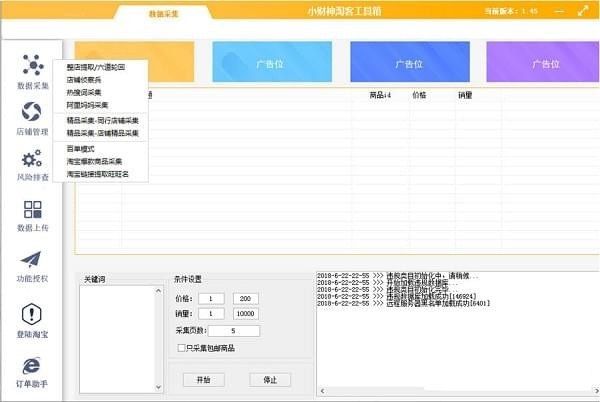Click the keyword box scroll-down arrow
Viewport: 600px width, 402px height.
(x=158, y=387)
